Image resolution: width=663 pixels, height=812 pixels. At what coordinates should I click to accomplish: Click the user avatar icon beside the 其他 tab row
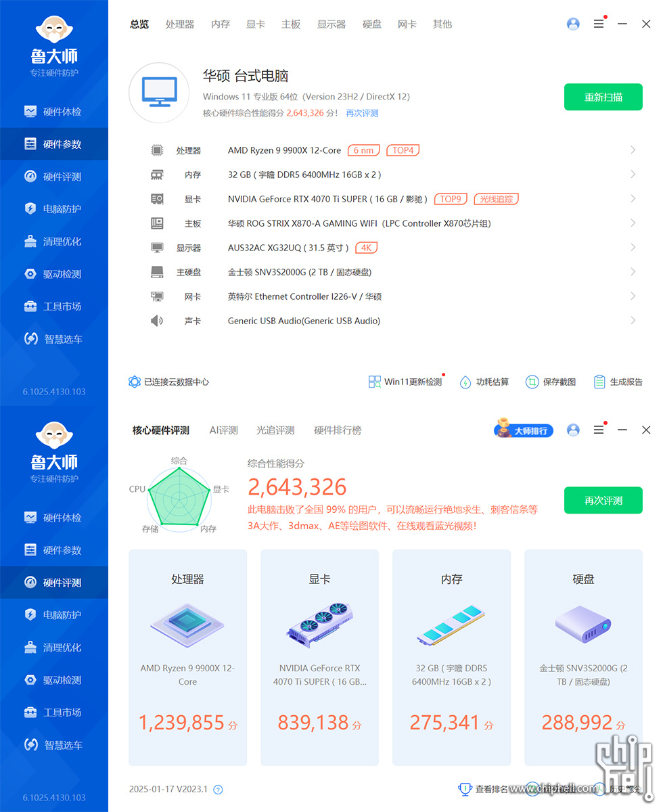(x=573, y=24)
